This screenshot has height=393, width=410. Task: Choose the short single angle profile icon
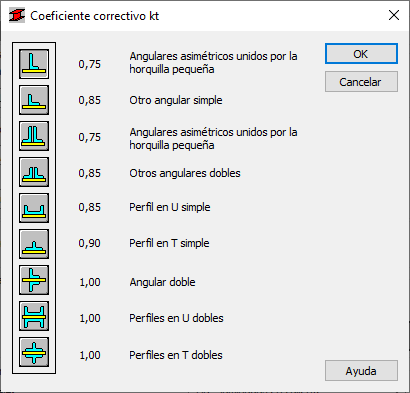[x=34, y=100]
